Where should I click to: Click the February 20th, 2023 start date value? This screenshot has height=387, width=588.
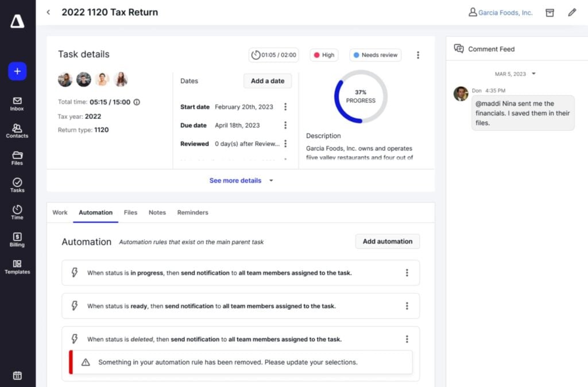[x=243, y=107]
